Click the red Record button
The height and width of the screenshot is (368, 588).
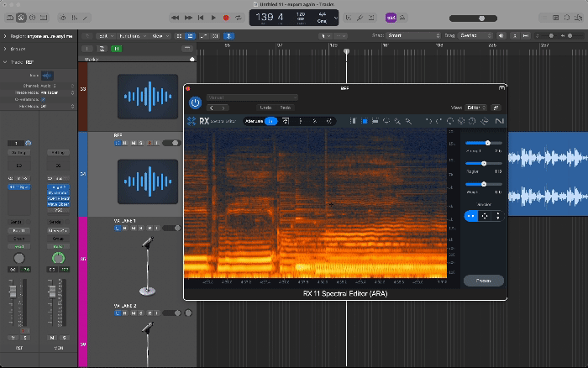pos(226,18)
